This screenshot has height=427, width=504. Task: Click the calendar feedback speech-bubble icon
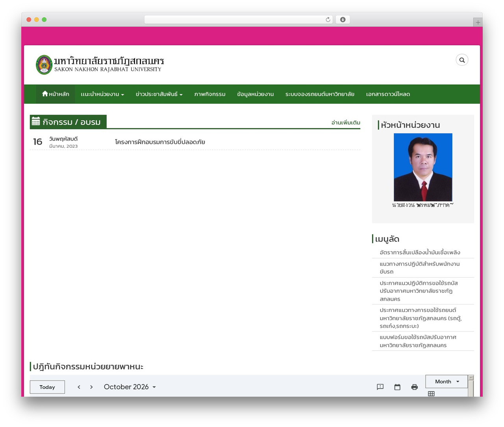[x=380, y=387]
